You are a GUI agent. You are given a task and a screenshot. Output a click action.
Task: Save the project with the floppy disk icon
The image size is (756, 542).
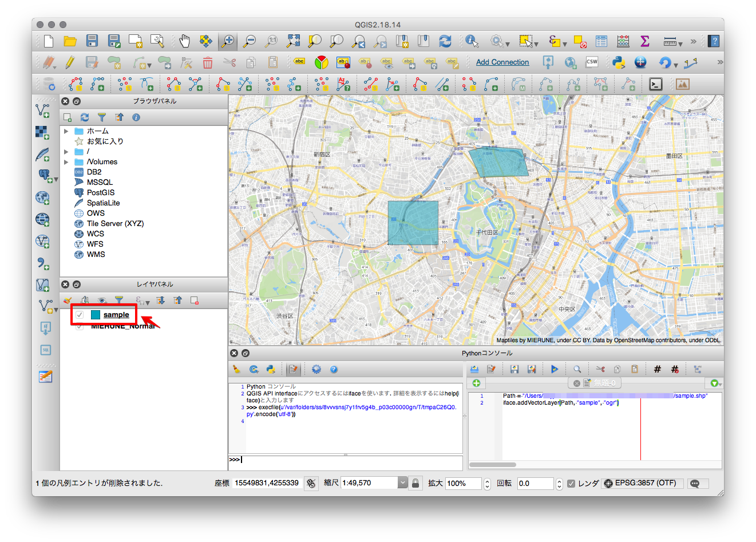(x=92, y=41)
